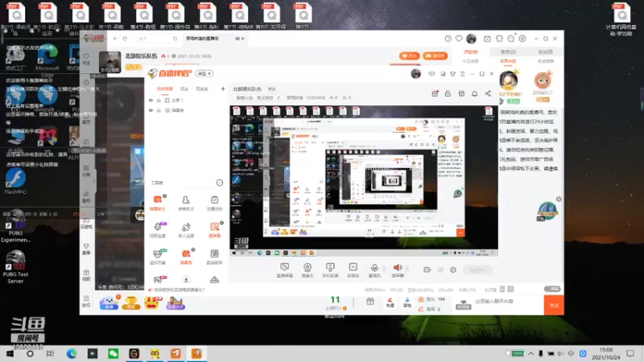Add a screen capture source
The image size is (644, 362).
tap(285, 270)
